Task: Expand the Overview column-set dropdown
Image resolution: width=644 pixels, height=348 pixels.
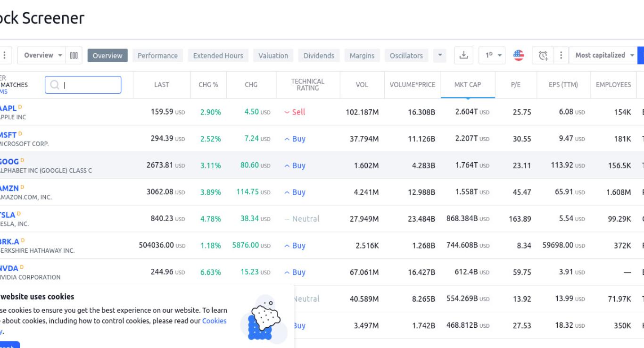Action: [x=42, y=55]
